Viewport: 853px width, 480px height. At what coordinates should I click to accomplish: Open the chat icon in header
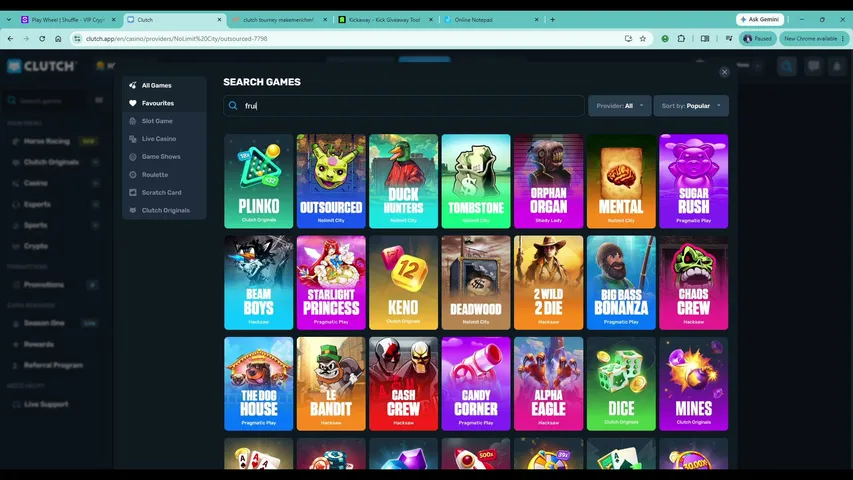point(814,66)
